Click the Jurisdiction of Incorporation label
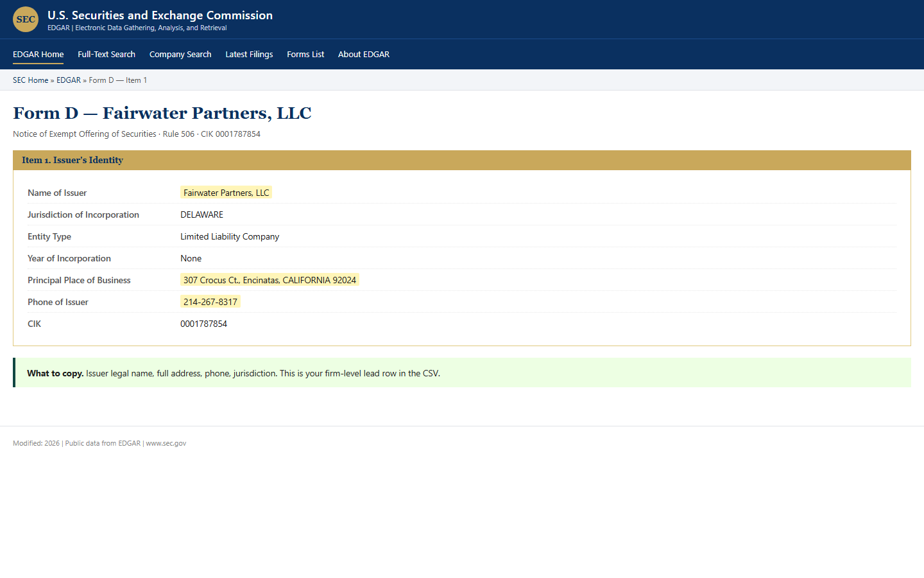 (x=83, y=215)
